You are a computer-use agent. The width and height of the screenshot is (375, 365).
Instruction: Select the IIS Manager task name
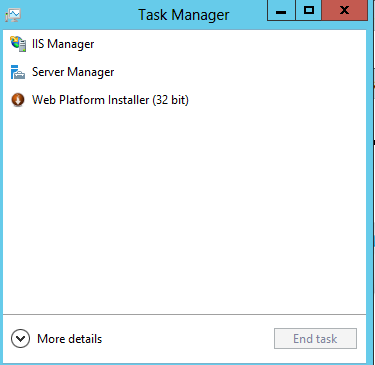pyautogui.click(x=63, y=44)
